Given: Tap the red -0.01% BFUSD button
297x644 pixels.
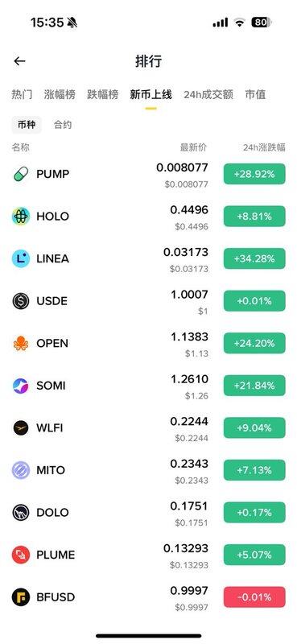Looking at the screenshot, I should pyautogui.click(x=254, y=597).
